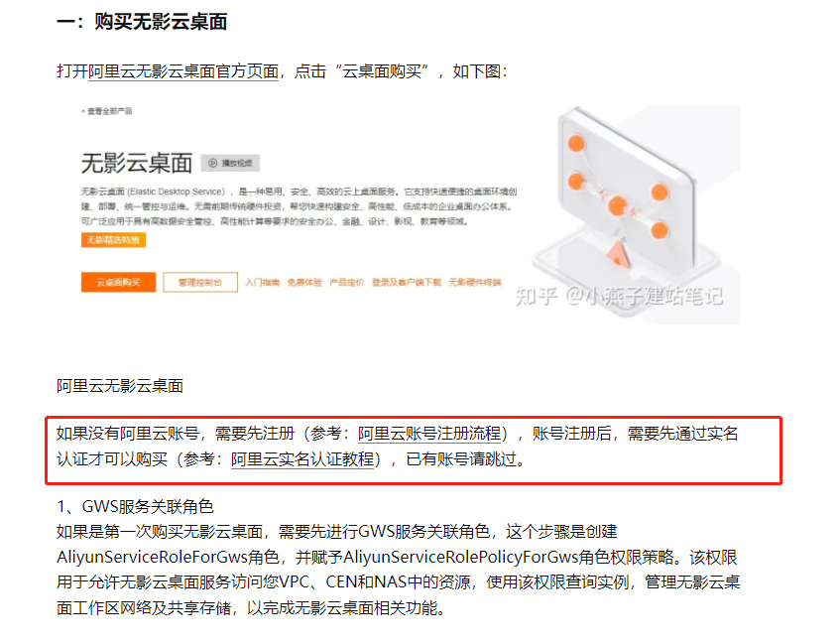Viewport: 840px width, 644px height.
Task: Select the 无影硬件终端 link
Action: click(x=475, y=283)
